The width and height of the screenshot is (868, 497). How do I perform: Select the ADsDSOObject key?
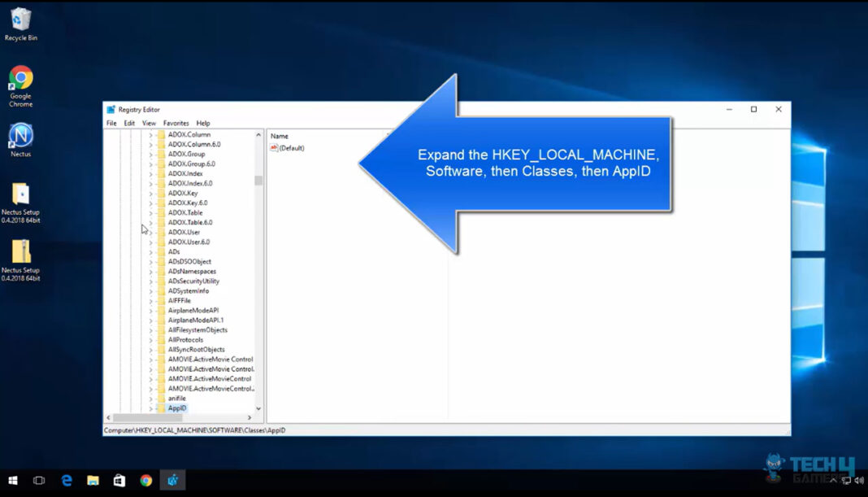pos(189,262)
